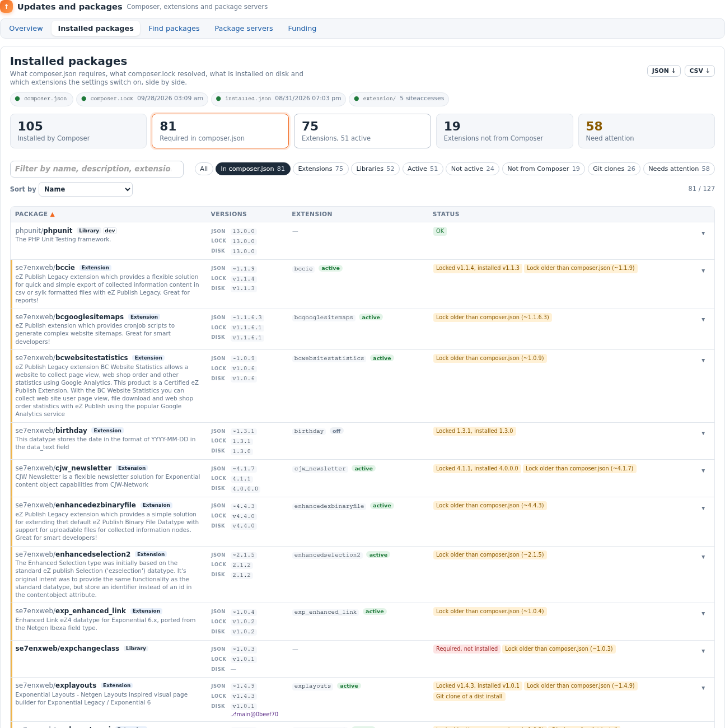
Task: Select the 75 Extensions card
Action: coord(362,131)
